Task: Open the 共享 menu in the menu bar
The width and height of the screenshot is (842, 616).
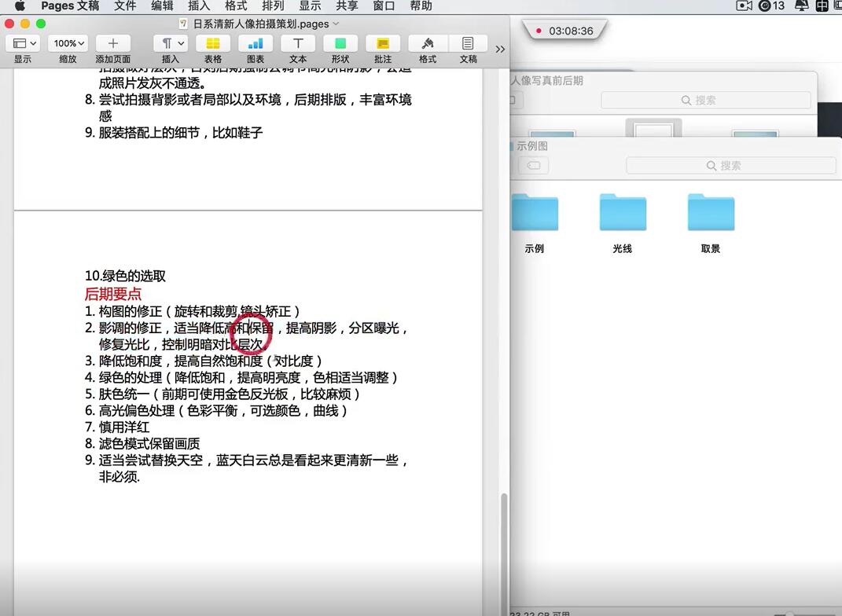Action: pos(347,6)
